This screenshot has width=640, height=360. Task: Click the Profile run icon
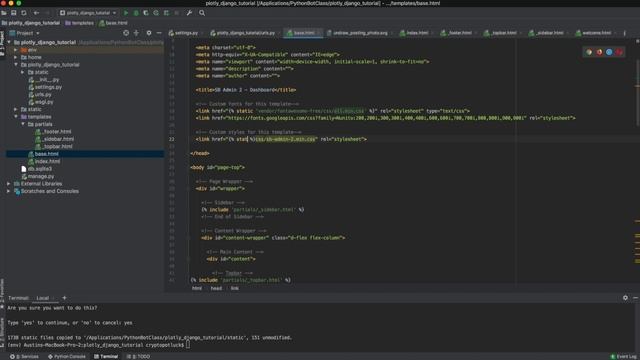click(156, 13)
